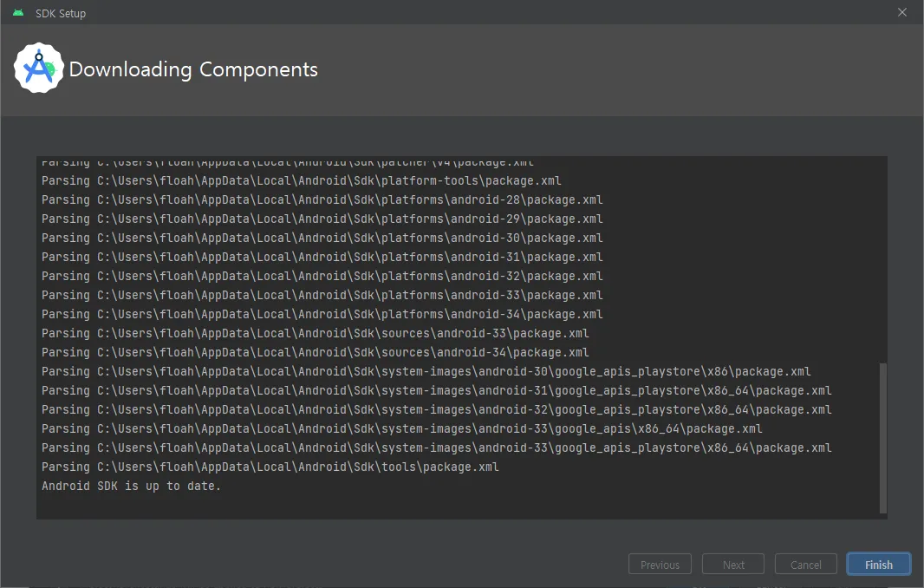Click the platform-tools package.xml log line
The image size is (924, 588).
(x=302, y=181)
